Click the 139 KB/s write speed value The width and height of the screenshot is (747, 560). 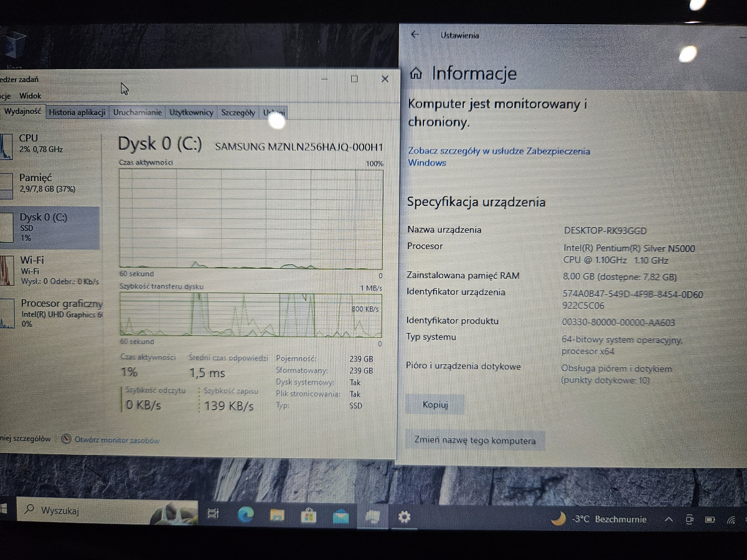tap(229, 406)
